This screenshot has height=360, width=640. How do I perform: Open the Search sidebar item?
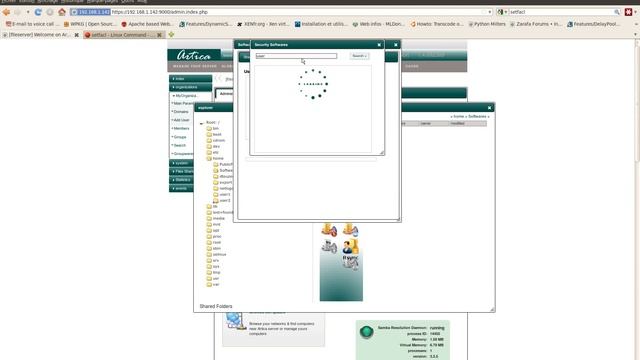pos(179,145)
